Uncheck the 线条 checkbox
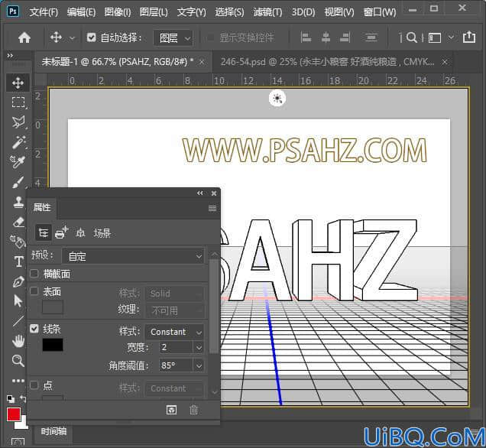Image resolution: width=486 pixels, height=448 pixels. pyautogui.click(x=34, y=328)
